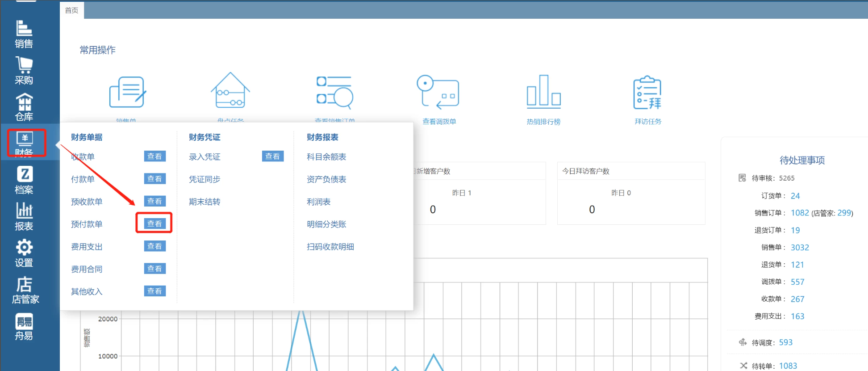This screenshot has width=868, height=371.
Task: Open the 销售 sidebar module
Action: click(24, 34)
